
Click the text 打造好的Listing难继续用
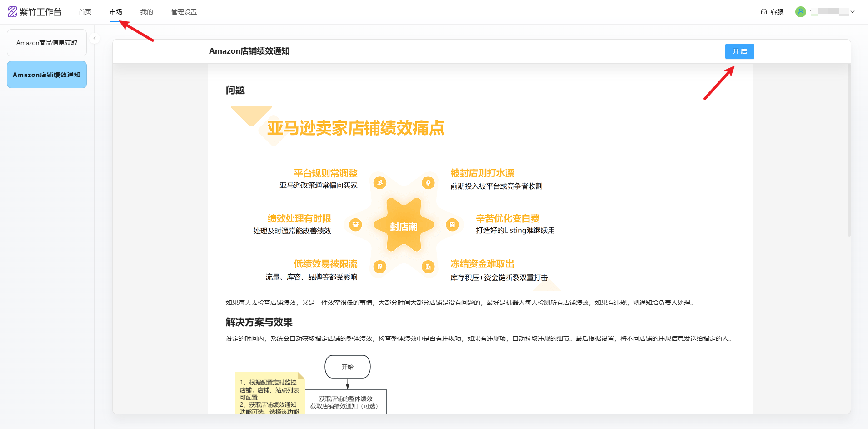click(x=515, y=231)
